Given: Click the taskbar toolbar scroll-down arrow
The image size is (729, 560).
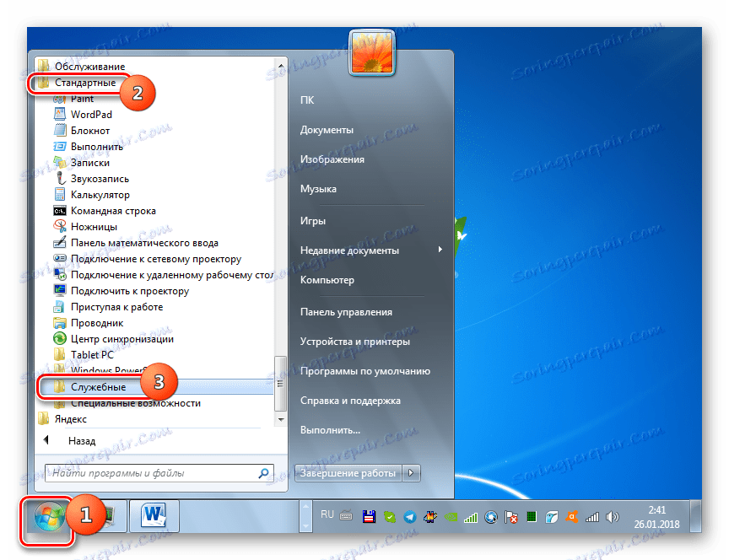Looking at the screenshot, I should pos(305,525).
